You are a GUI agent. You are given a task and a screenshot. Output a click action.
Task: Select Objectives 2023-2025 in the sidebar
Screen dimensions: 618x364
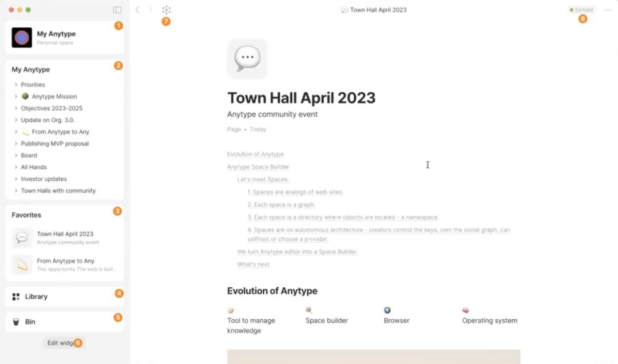pos(51,108)
